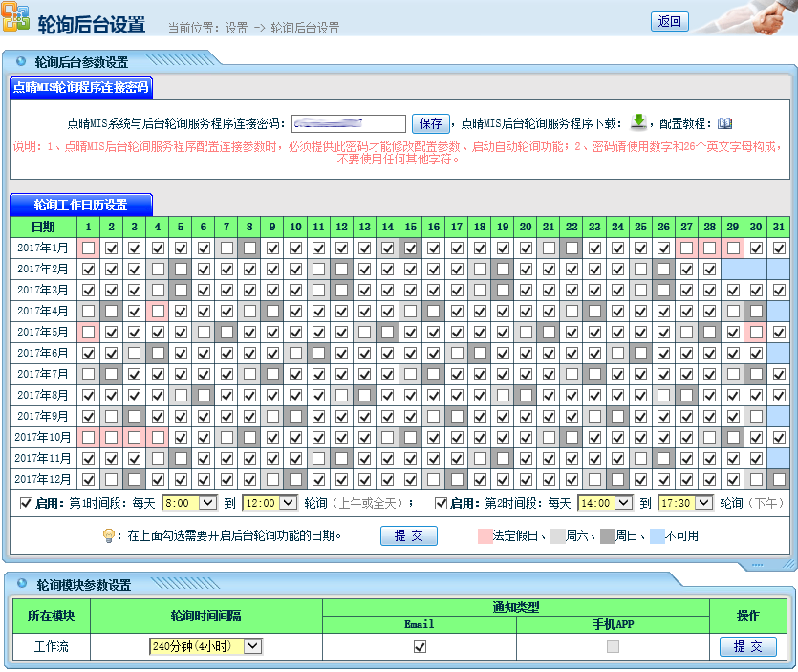Viewport: 798px width, 672px height.
Task: Click the 返回 button
Action: click(669, 21)
